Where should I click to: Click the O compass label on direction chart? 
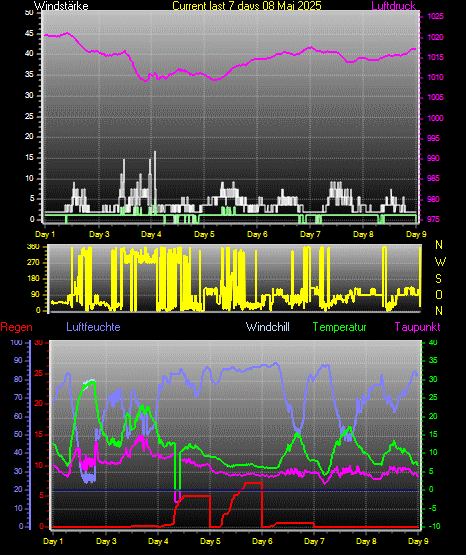click(x=439, y=294)
